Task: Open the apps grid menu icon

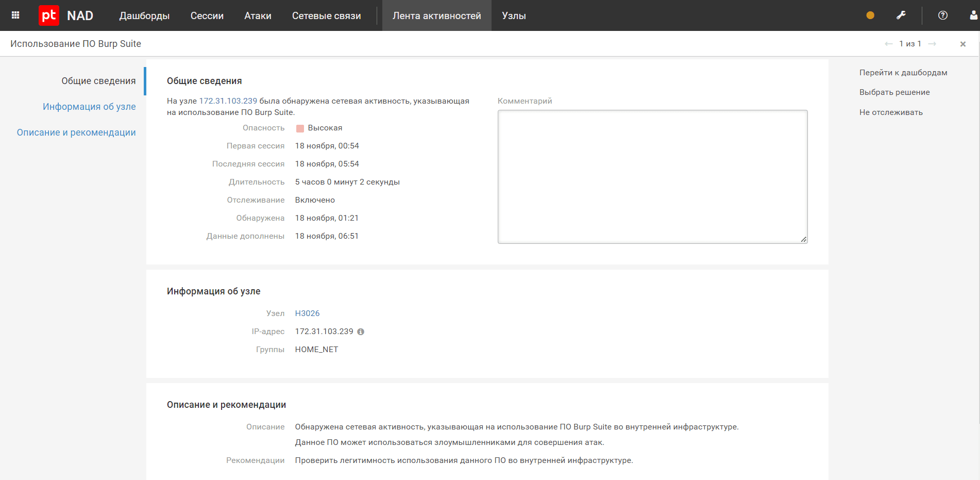Action: 15,15
